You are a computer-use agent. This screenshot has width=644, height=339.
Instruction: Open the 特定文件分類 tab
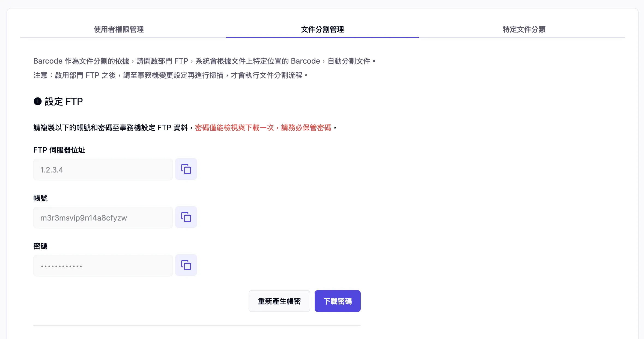(x=524, y=30)
